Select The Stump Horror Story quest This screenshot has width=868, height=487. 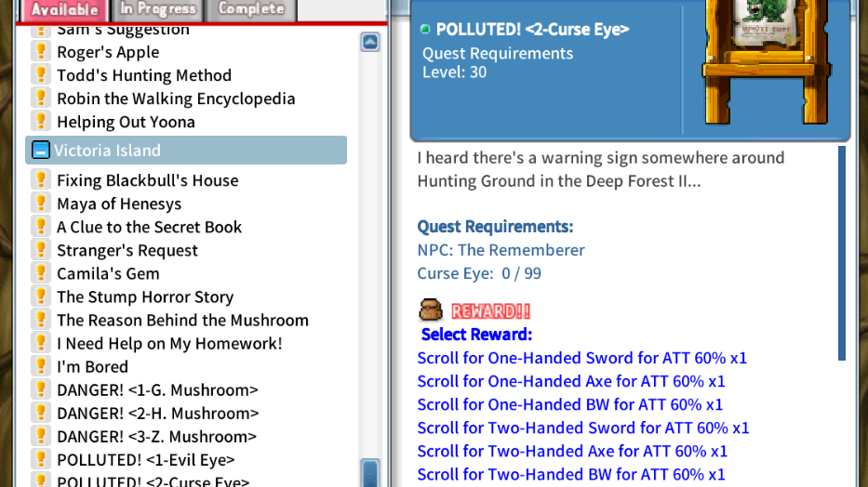(x=145, y=296)
